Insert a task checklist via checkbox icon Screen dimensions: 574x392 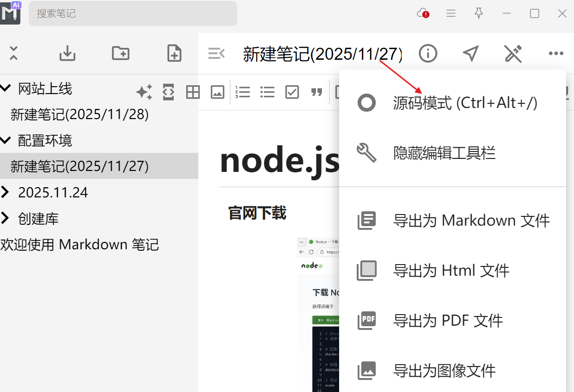pyautogui.click(x=292, y=92)
